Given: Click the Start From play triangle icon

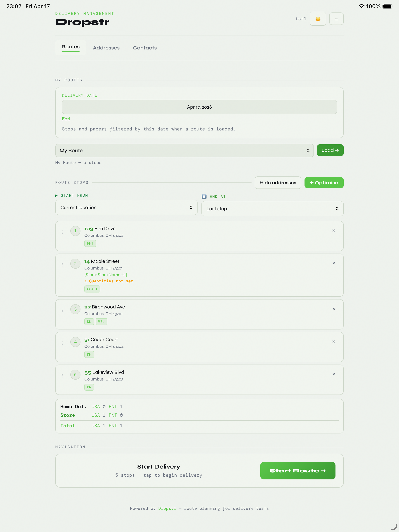Looking at the screenshot, I should coord(56,195).
